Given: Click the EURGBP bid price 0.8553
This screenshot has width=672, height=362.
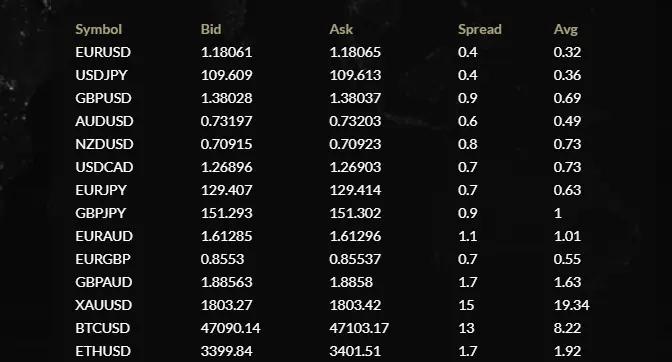Looking at the screenshot, I should point(222,259).
